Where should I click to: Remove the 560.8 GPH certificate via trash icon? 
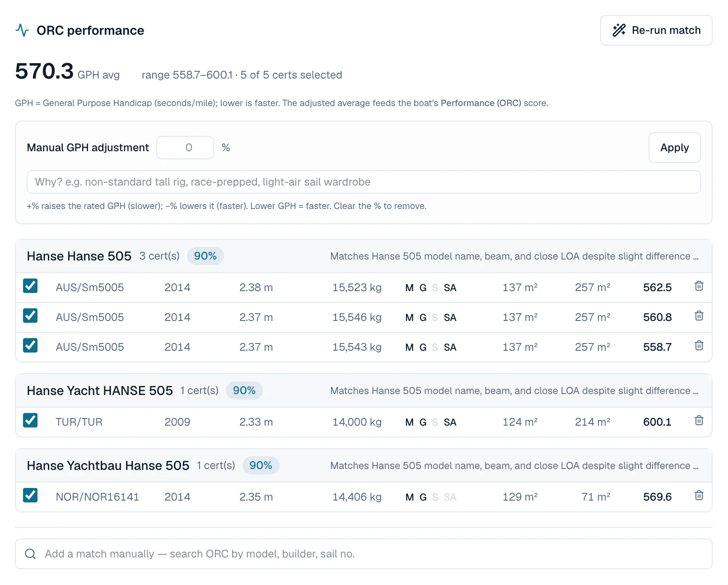pyautogui.click(x=699, y=316)
